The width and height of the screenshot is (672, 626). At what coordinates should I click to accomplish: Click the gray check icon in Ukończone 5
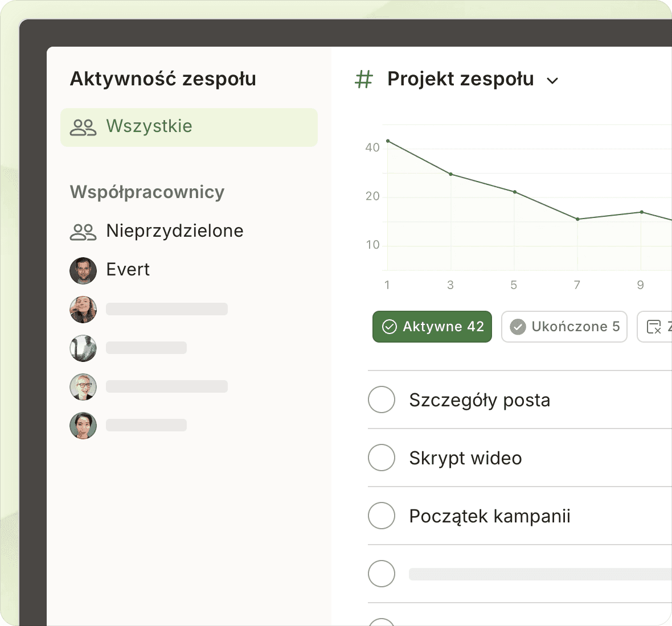(518, 327)
